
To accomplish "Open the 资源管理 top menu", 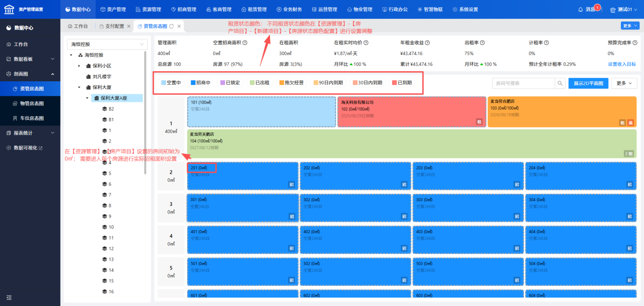I will pyautogui.click(x=148, y=9).
